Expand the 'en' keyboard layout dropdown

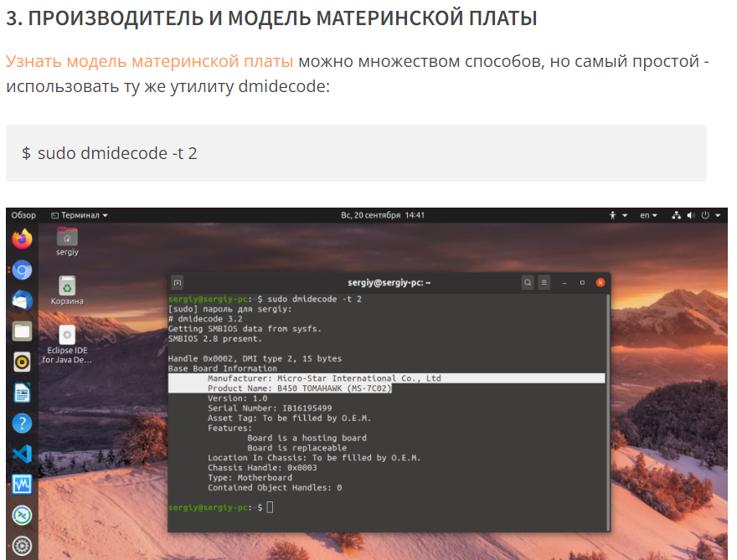(648, 215)
